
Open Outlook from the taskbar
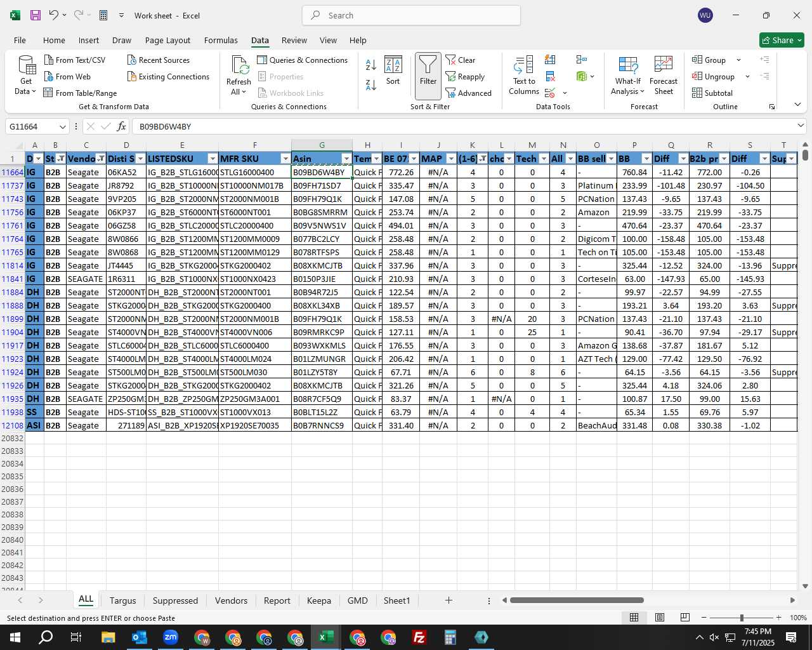click(x=140, y=637)
